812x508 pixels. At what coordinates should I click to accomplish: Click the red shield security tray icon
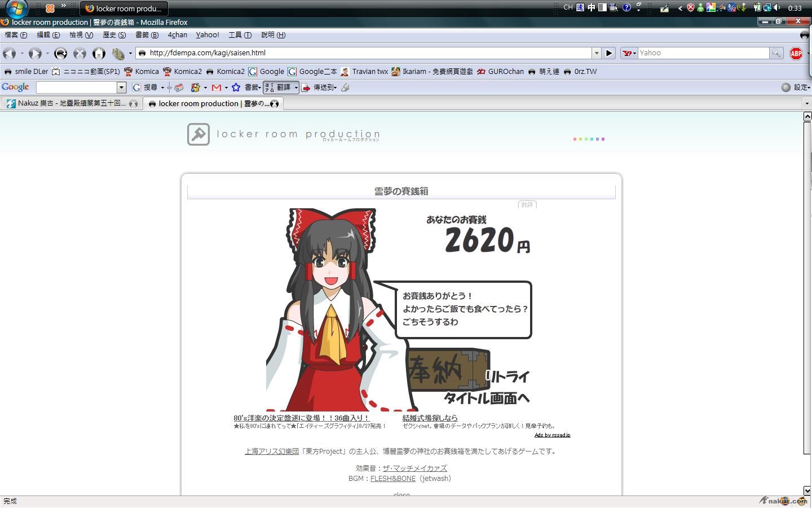click(690, 7)
